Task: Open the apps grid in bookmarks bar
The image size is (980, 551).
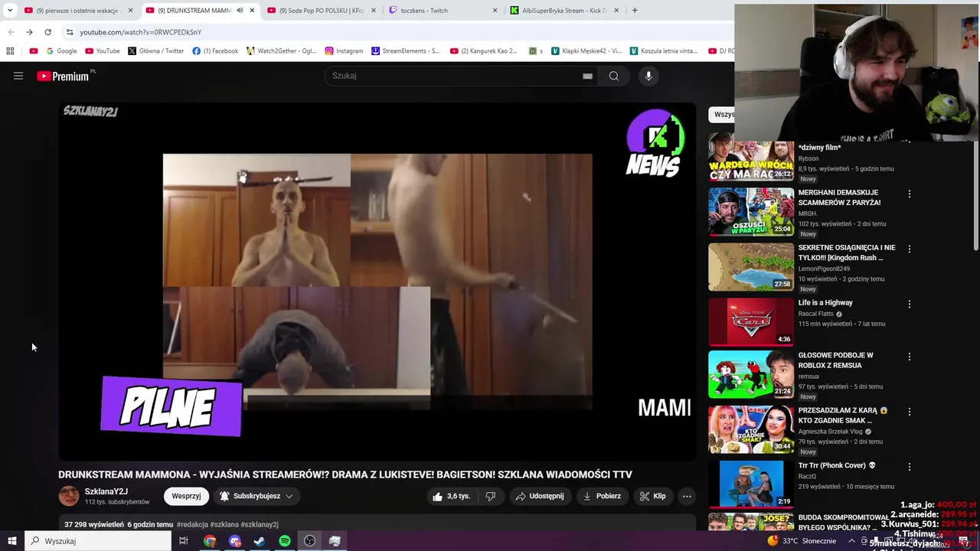Action: [x=10, y=51]
